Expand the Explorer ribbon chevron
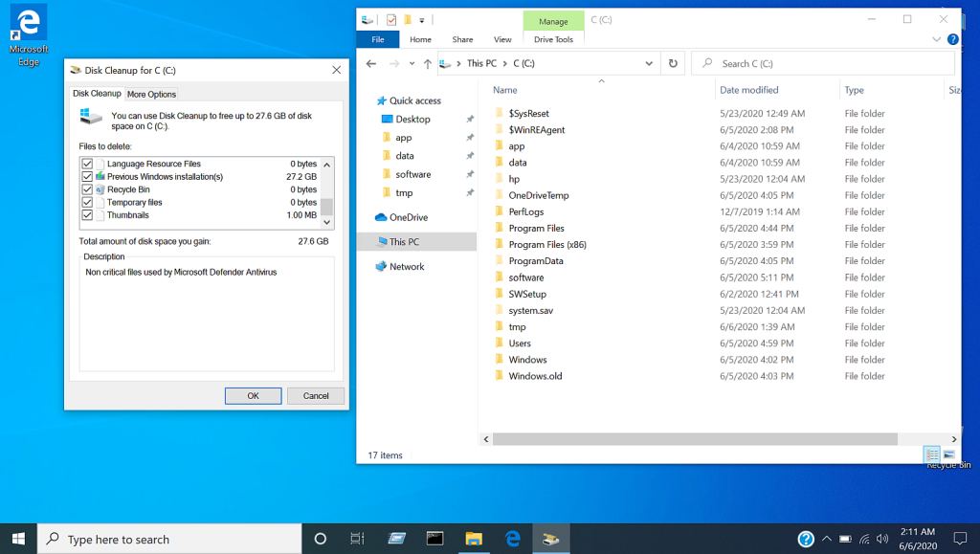 [x=936, y=39]
